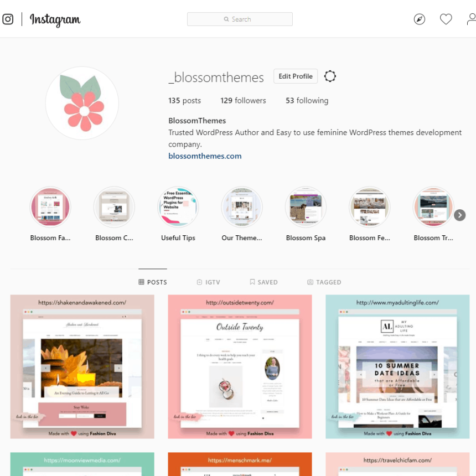This screenshot has width=476, height=476.
Task: Show more highlights with the arrow
Action: tap(459, 215)
